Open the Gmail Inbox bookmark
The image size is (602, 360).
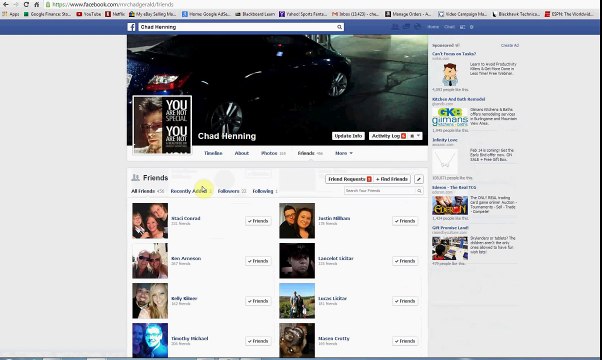pos(356,14)
